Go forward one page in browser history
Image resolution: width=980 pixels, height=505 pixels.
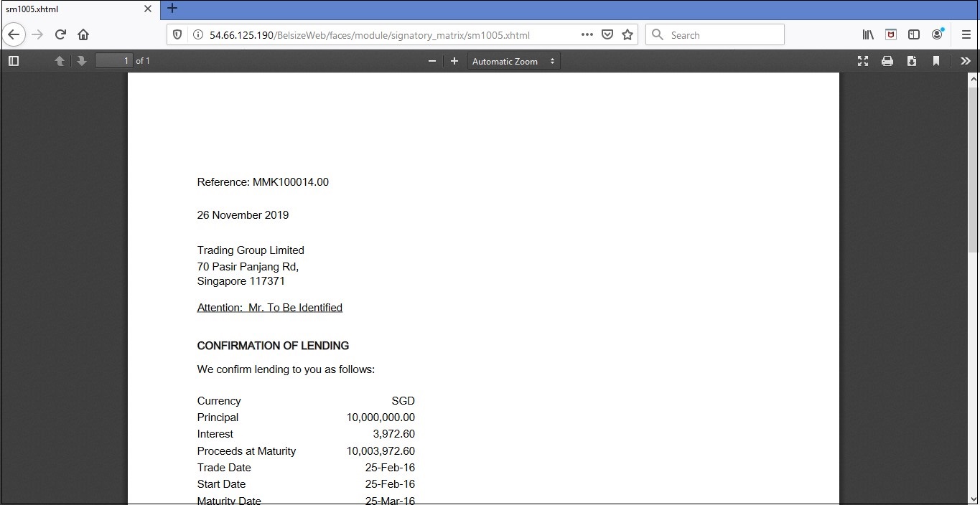(x=37, y=34)
